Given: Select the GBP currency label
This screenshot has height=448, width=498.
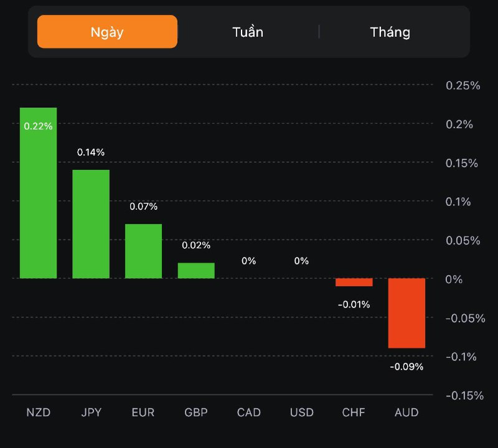Looking at the screenshot, I should coord(196,413).
